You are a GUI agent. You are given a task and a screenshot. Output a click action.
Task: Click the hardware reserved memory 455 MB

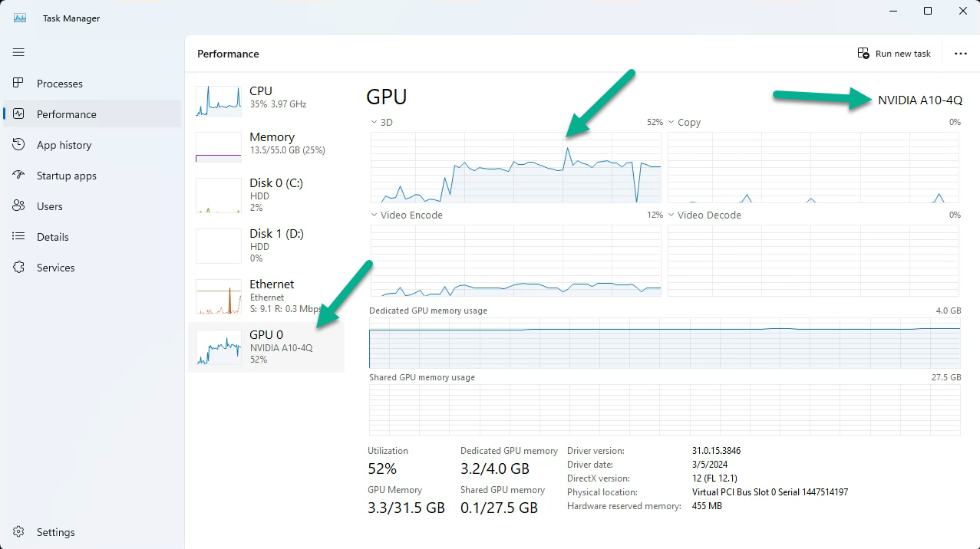coord(707,506)
